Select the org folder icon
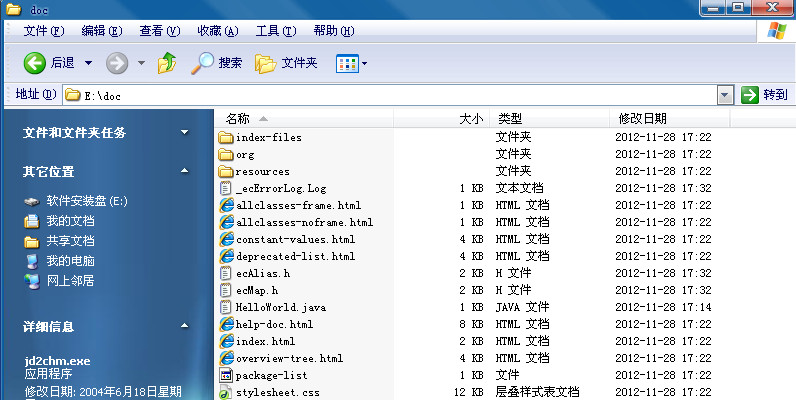The height and width of the screenshot is (400, 796). [x=225, y=154]
